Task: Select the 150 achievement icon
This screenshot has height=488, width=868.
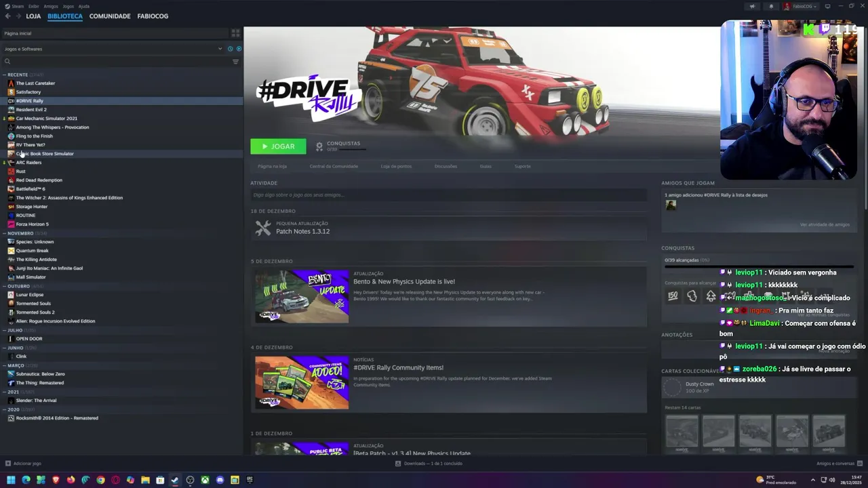Action: click(x=673, y=296)
